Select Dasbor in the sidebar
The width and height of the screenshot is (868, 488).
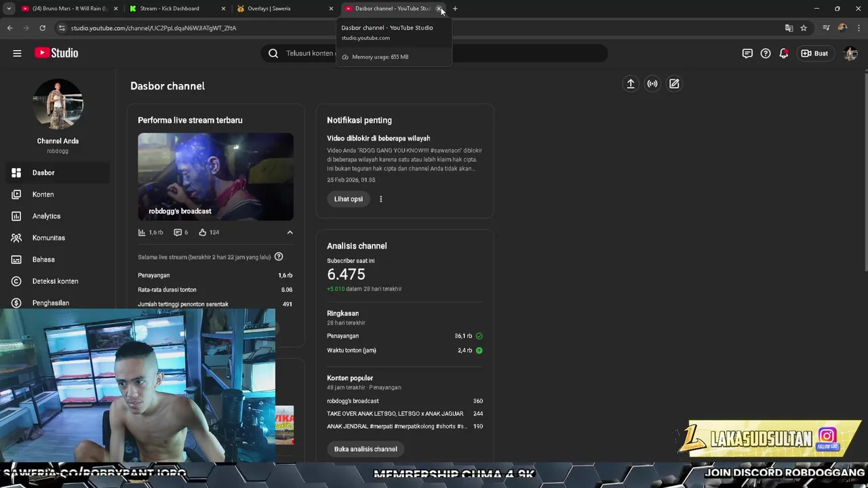pos(58,173)
